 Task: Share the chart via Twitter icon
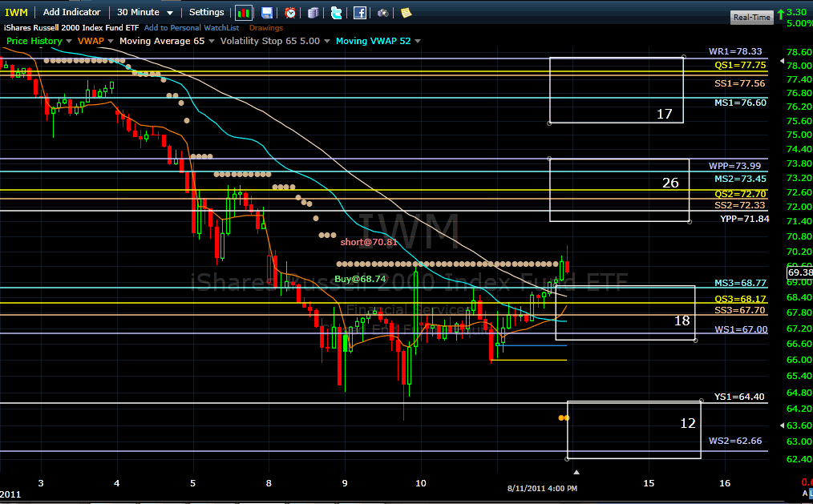click(337, 13)
